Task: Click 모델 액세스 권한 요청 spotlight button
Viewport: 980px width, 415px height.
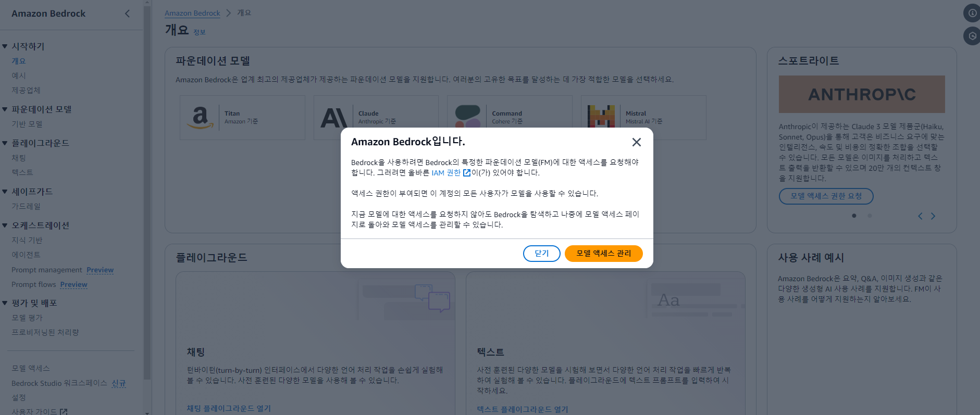Action: click(826, 196)
